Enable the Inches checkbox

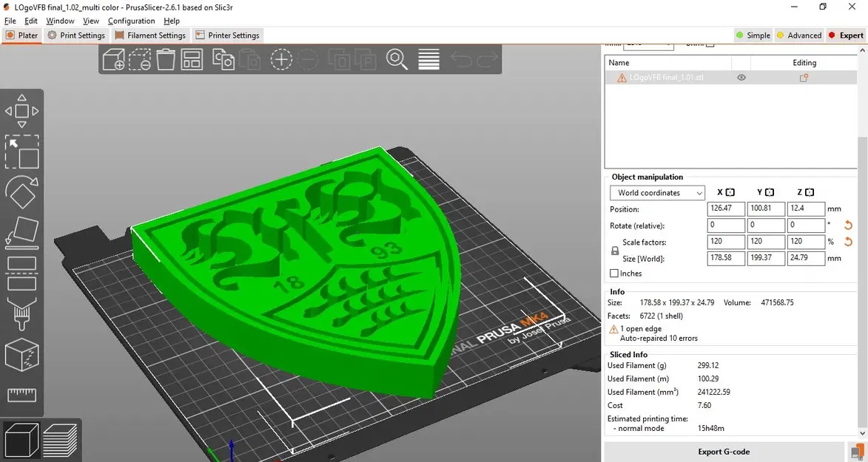tap(614, 274)
